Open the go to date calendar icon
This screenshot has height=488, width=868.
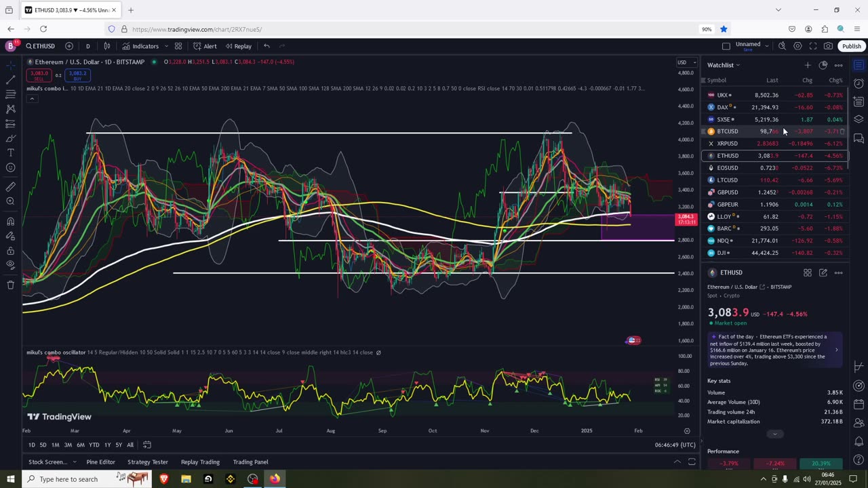[147, 445]
